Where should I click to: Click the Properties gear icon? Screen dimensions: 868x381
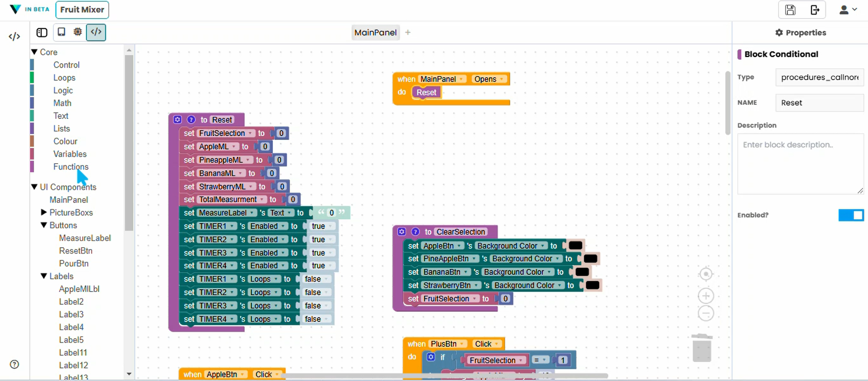pyautogui.click(x=779, y=33)
